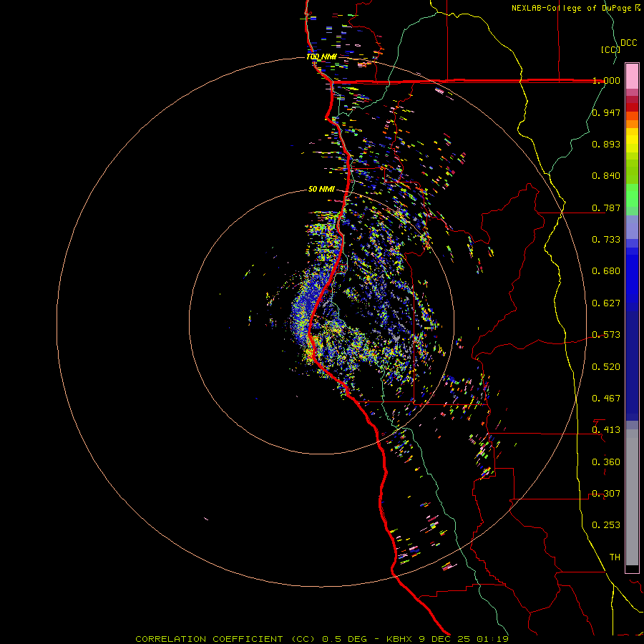The width and height of the screenshot is (644, 644).
Task: Click the 0.413 scale value
Action: pyautogui.click(x=606, y=430)
